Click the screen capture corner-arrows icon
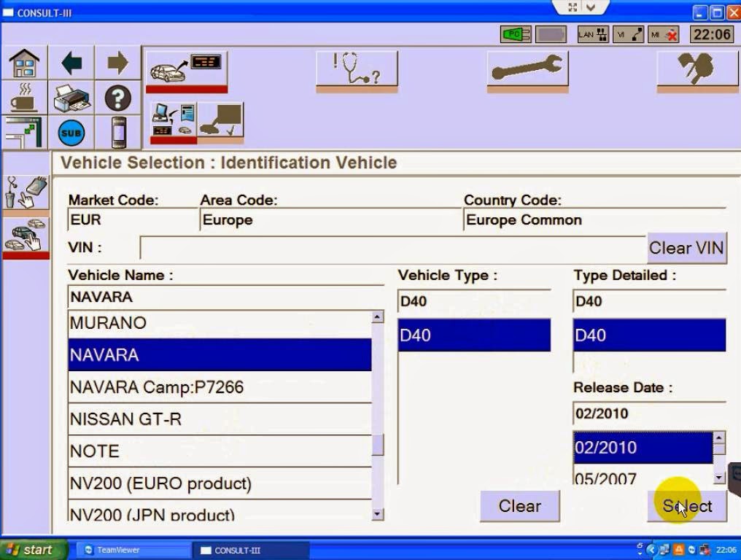741x560 pixels. pos(25,133)
